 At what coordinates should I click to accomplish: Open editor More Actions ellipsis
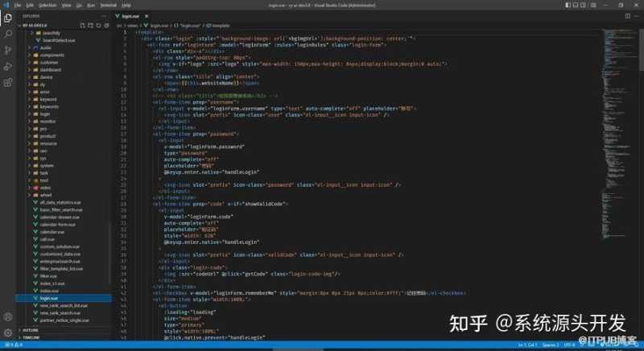(637, 16)
